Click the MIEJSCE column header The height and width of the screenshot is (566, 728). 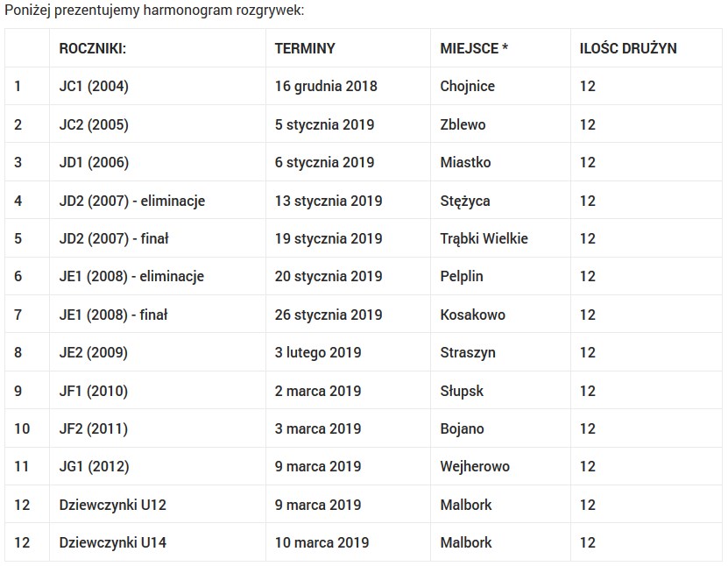(474, 48)
